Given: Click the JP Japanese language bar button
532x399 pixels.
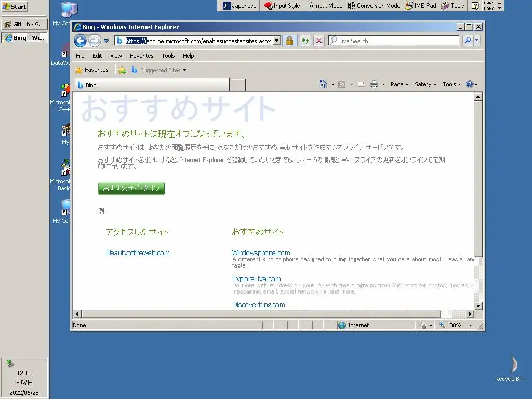Looking at the screenshot, I should [240, 6].
